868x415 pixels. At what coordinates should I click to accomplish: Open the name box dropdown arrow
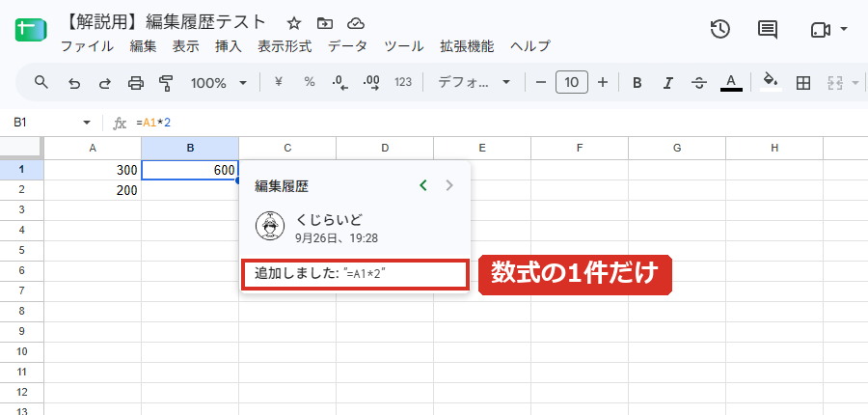87,123
